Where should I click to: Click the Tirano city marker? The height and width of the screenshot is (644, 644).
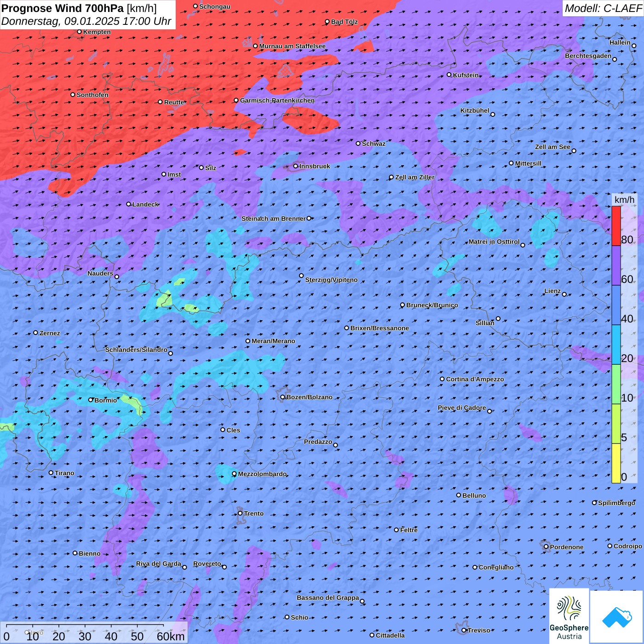51,472
